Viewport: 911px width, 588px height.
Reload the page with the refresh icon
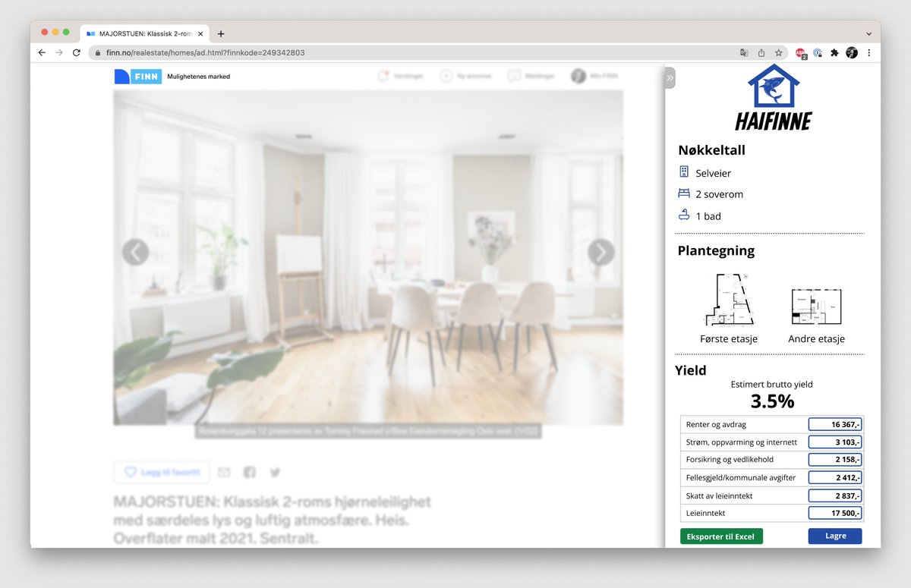pos(76,52)
